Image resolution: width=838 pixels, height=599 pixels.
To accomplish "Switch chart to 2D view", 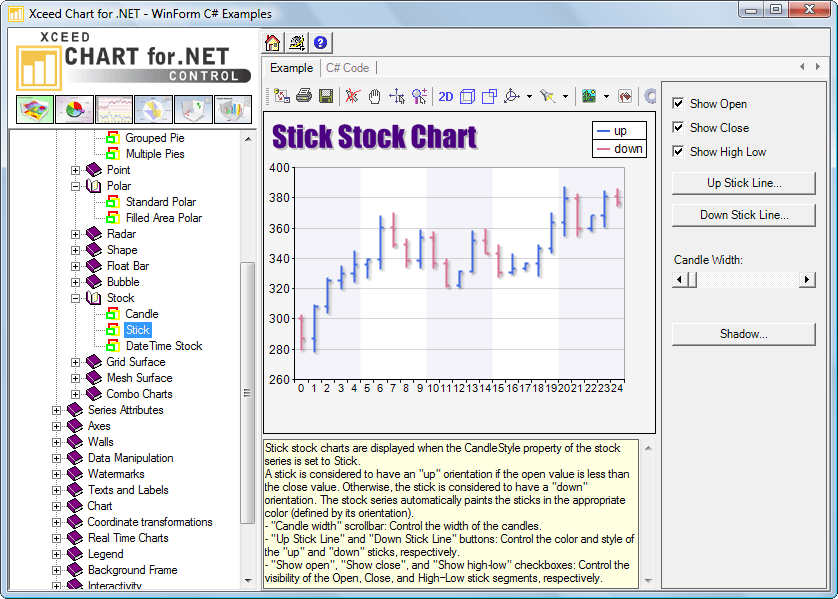I will point(446,97).
